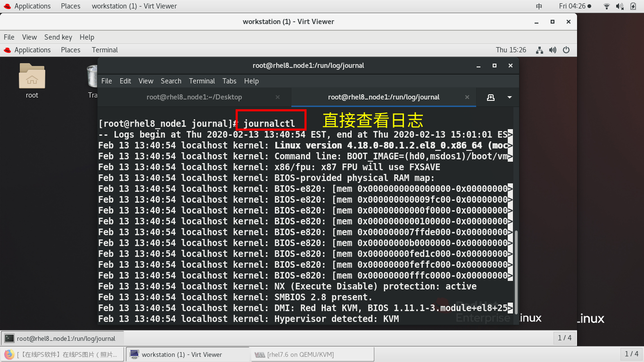The width and height of the screenshot is (644, 362).
Task: Click the input method indicator 中 in host top bar
Action: pyautogui.click(x=539, y=6)
